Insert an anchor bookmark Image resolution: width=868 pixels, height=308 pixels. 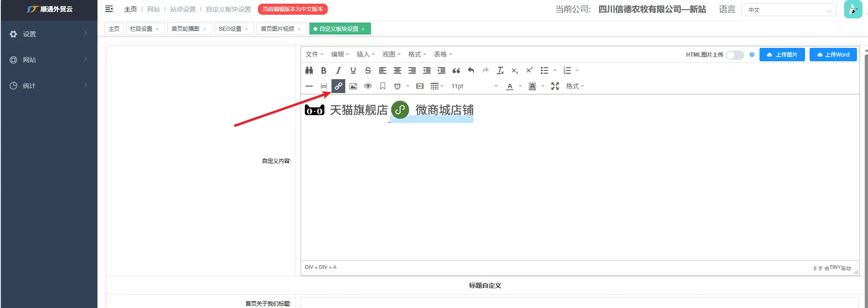383,86
